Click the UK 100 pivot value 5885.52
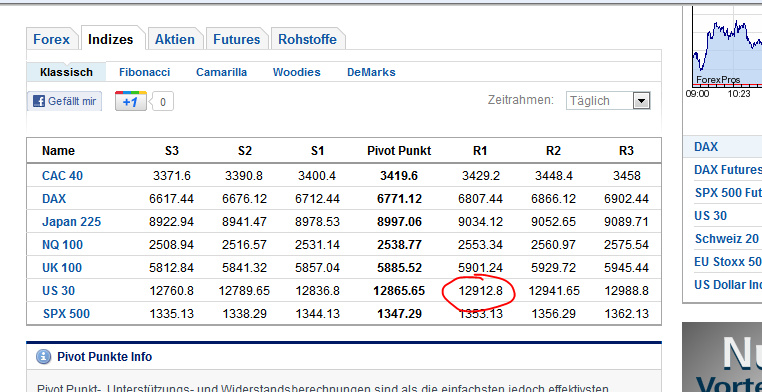The width and height of the screenshot is (762, 392). point(399,268)
